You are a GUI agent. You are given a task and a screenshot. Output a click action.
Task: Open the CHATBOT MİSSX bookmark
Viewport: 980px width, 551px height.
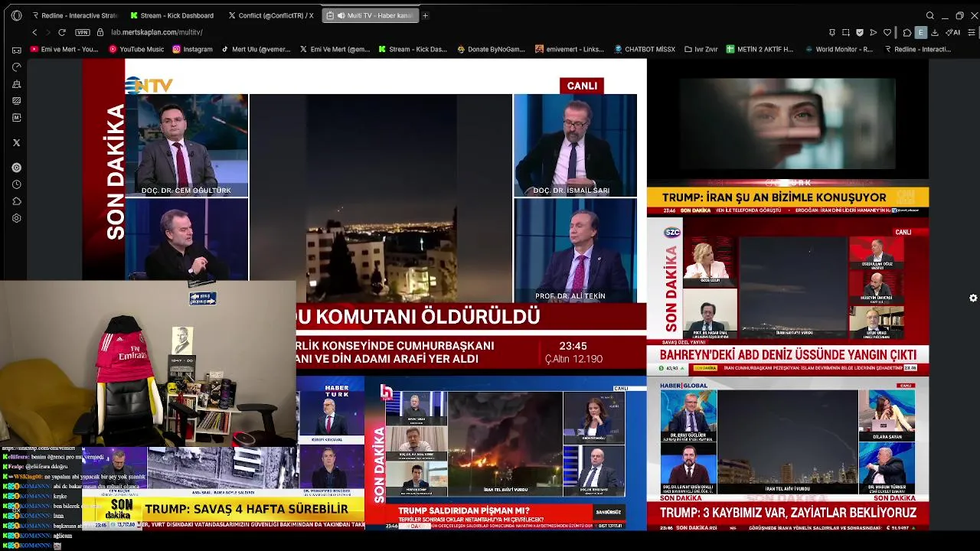(x=645, y=49)
